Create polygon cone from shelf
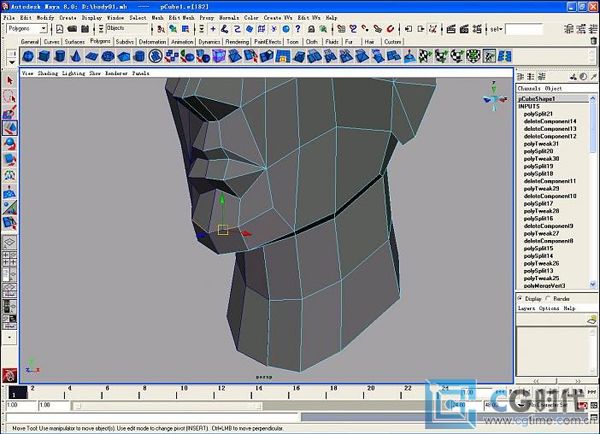This screenshot has width=600, height=434. click(x=76, y=57)
